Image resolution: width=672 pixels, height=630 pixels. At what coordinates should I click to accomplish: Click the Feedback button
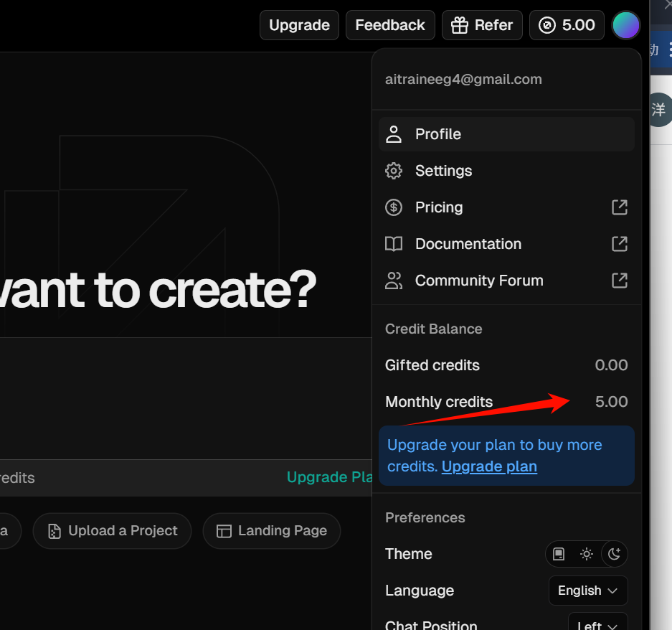pos(390,25)
